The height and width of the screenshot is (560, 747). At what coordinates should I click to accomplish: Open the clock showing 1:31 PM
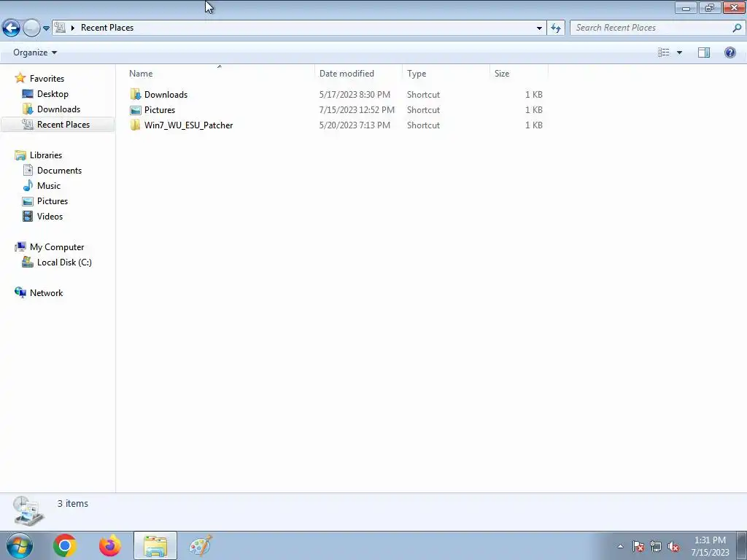pos(710,546)
